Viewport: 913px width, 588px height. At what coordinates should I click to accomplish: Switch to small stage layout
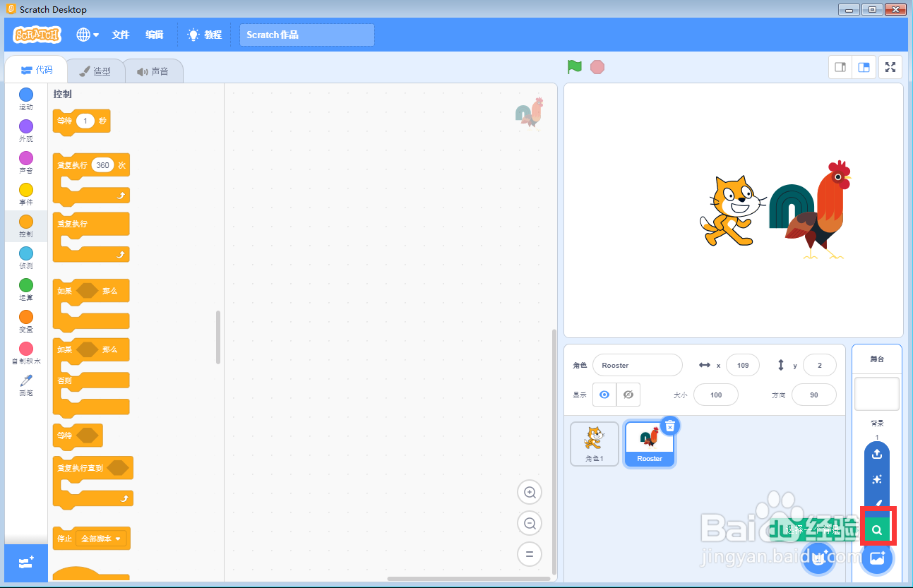pyautogui.click(x=840, y=67)
